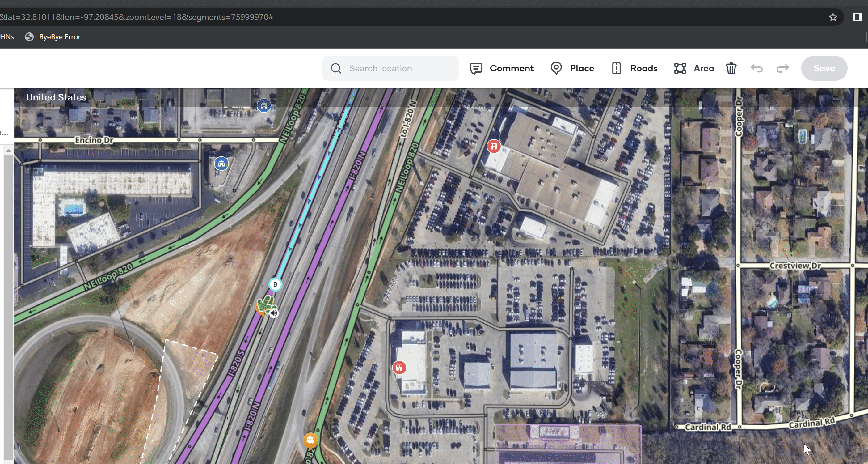Click the magnifier search icon
This screenshot has height=464, width=868.
point(336,68)
